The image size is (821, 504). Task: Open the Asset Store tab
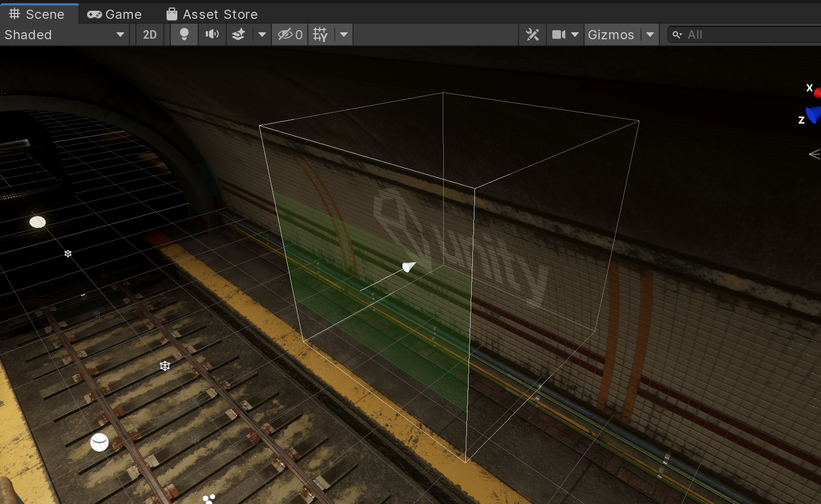[x=212, y=13]
